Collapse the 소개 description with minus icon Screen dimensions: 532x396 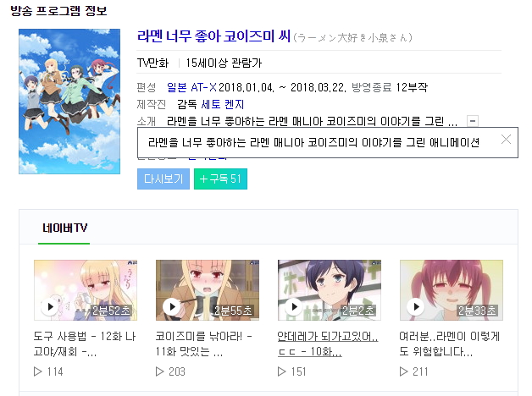point(473,121)
